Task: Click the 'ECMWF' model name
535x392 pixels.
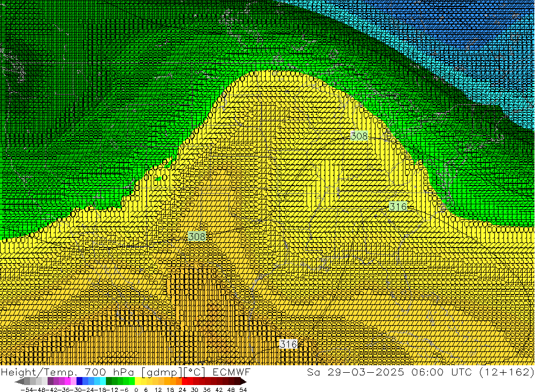Action: [x=231, y=372]
